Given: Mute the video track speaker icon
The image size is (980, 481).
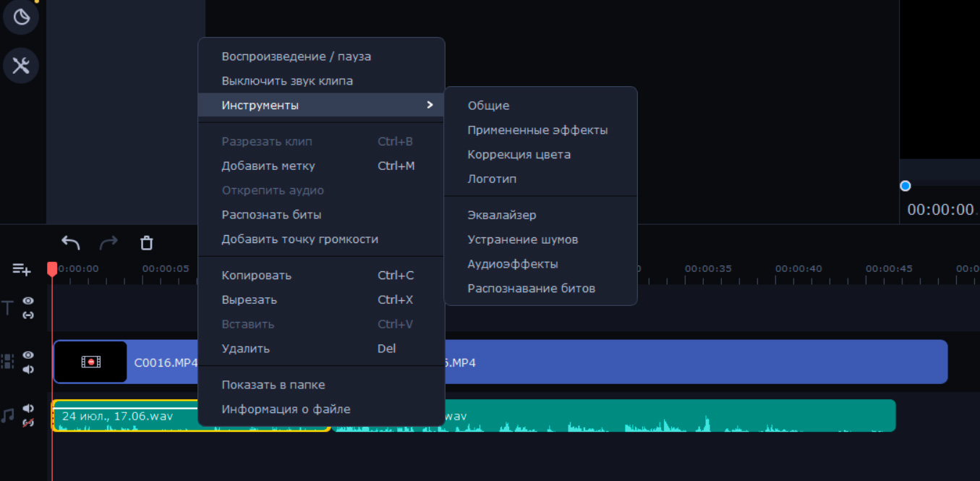Looking at the screenshot, I should point(28,370).
